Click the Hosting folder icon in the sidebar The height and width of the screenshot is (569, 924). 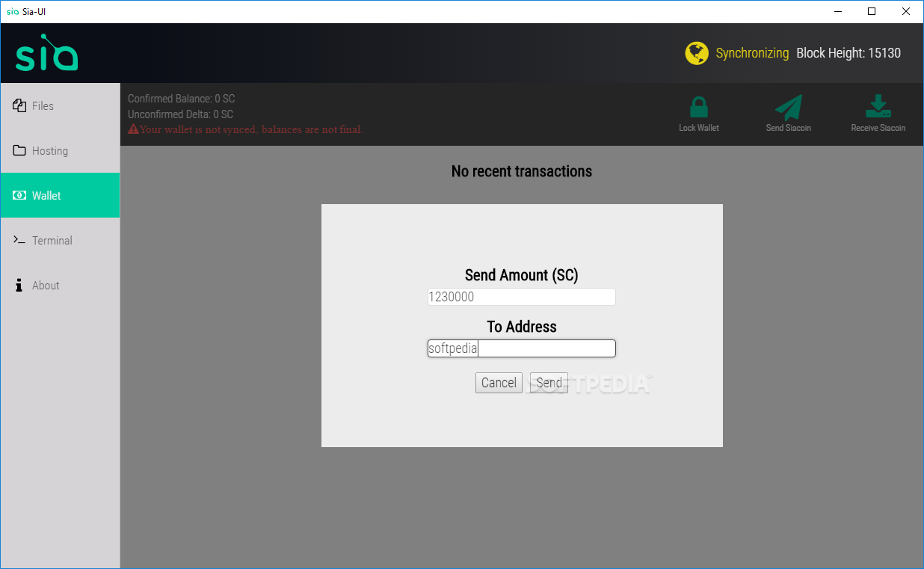coord(19,150)
